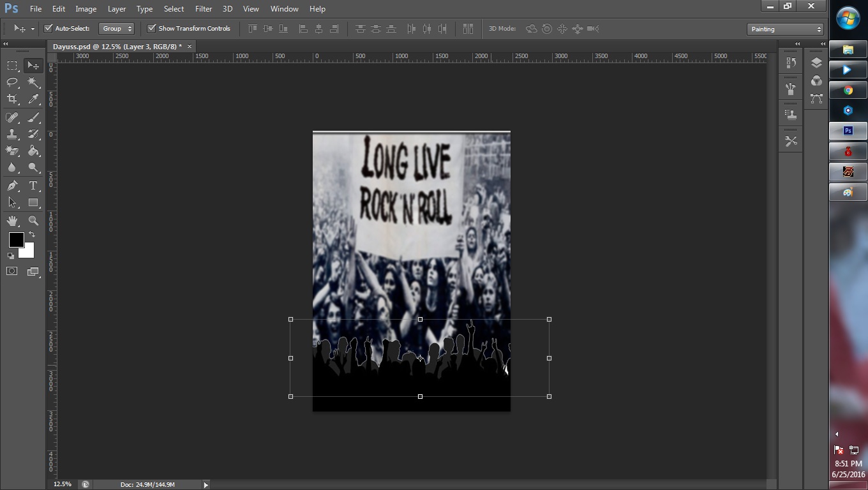Screen dimensions: 868x490
Task: Click the zoom percentage field
Action: [62, 484]
